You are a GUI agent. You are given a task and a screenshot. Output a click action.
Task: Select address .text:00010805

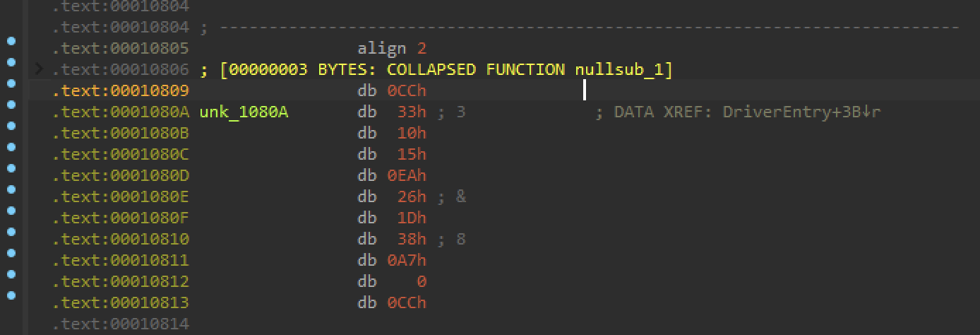pyautogui.click(x=121, y=48)
